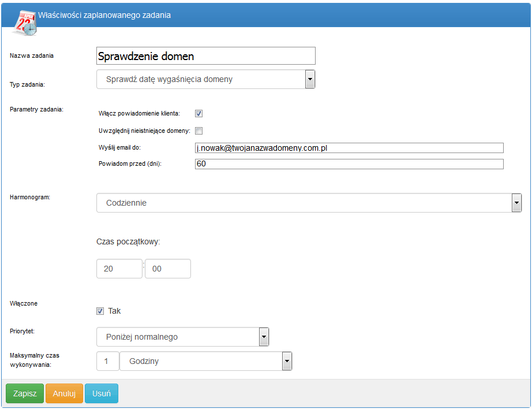This screenshot has width=532, height=409.
Task: Open the Priorytet dropdown arrow
Action: click(264, 337)
